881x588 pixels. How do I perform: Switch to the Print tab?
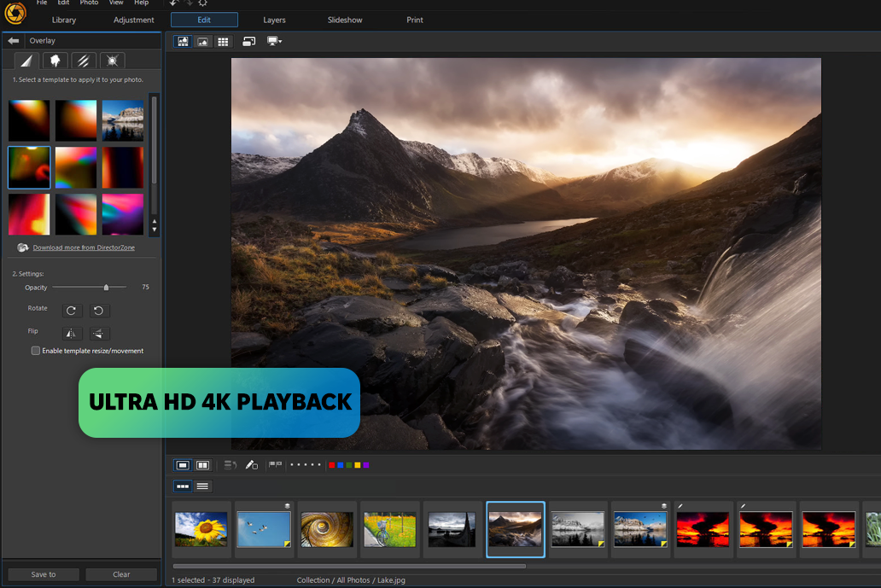point(415,20)
